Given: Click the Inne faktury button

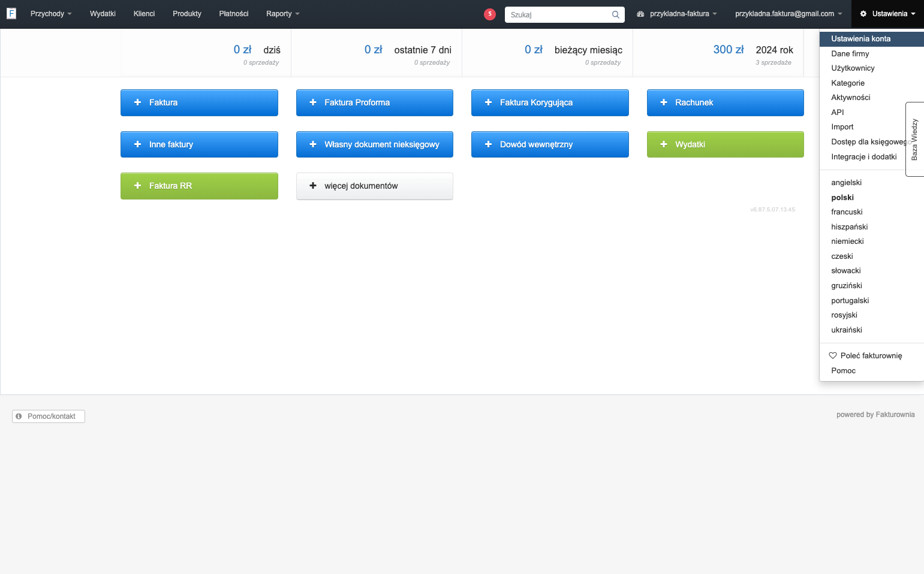Looking at the screenshot, I should (199, 144).
